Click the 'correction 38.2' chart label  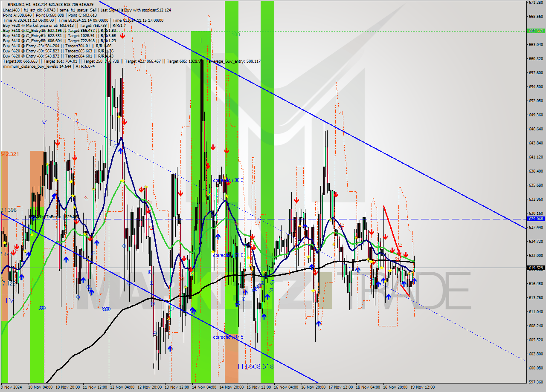tap(228, 181)
